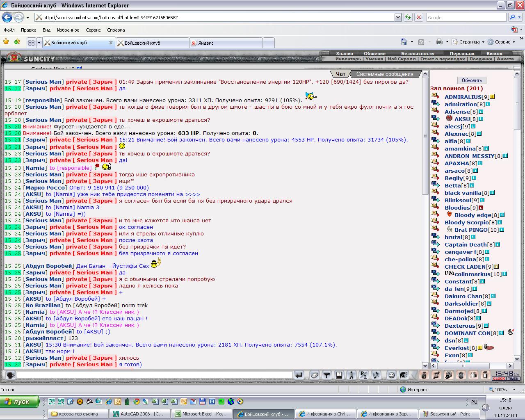Click the exchange arrows icon in bottom bar

(436, 375)
